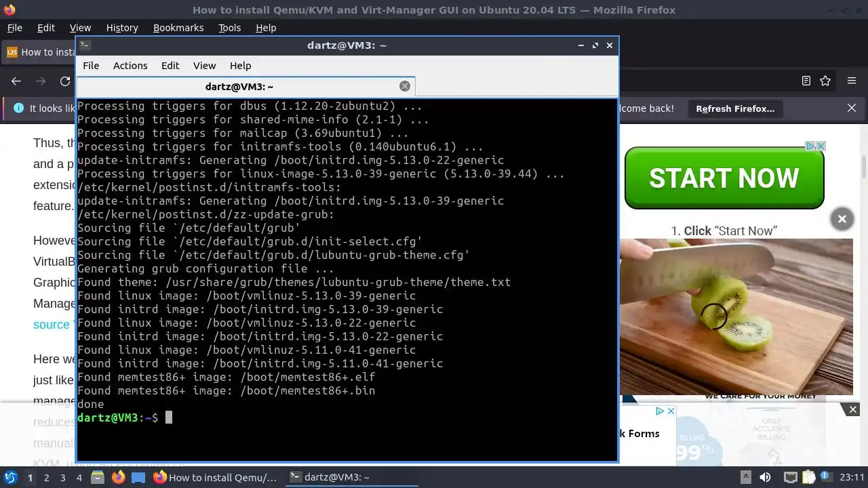The width and height of the screenshot is (868, 488).
Task: Open Firefox File menu
Action: [15, 28]
